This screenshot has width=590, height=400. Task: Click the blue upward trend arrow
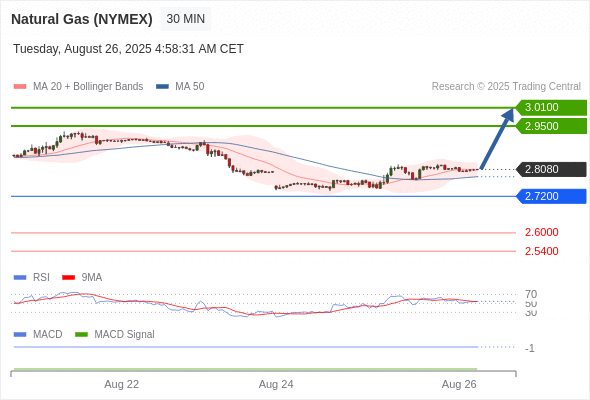[x=497, y=138]
